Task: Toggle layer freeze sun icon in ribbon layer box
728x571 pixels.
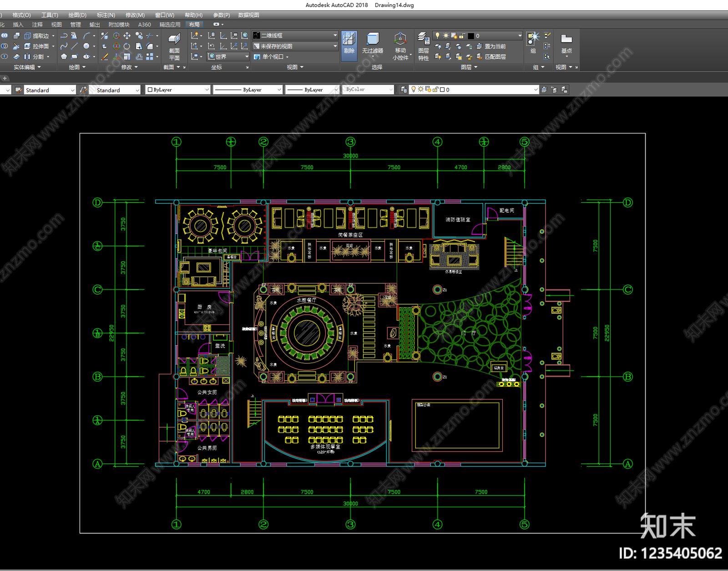Action: [446, 36]
